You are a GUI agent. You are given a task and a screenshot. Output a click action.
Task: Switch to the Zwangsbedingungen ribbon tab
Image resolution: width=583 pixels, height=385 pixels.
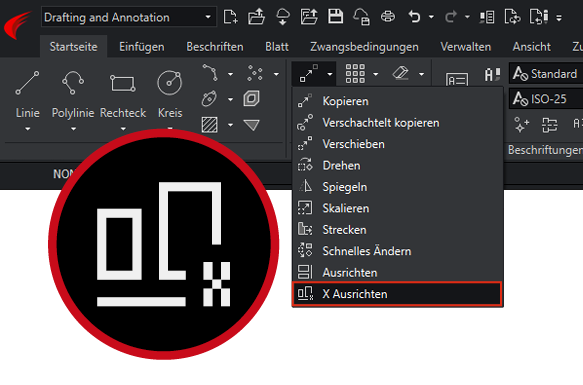click(364, 47)
